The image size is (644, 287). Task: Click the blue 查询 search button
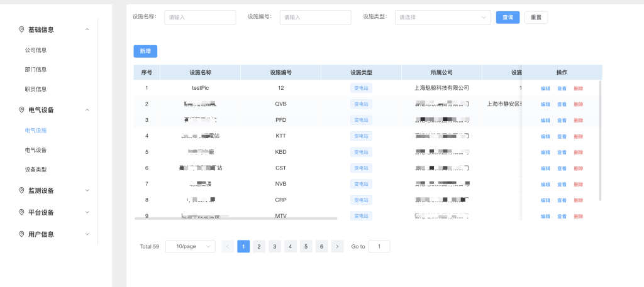pyautogui.click(x=508, y=18)
